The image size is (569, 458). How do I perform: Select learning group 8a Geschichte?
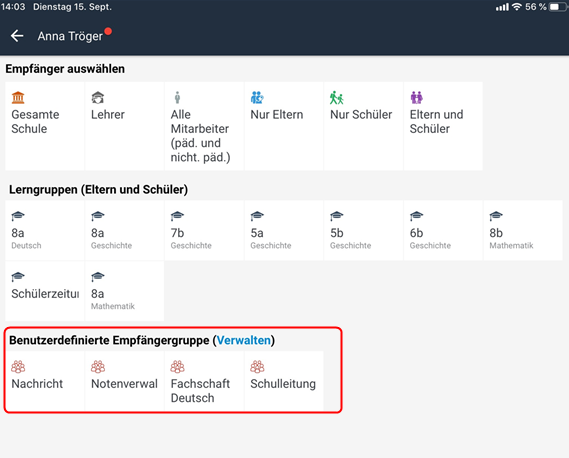click(x=124, y=230)
